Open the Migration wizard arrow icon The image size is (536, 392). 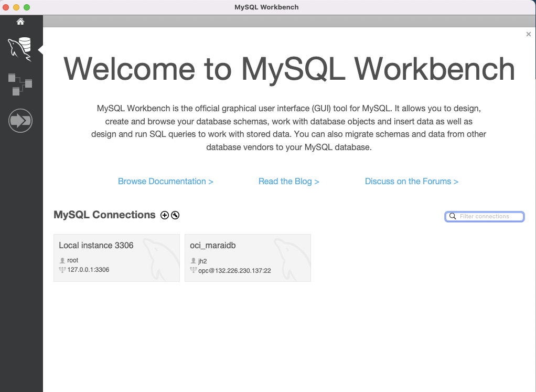click(x=20, y=120)
